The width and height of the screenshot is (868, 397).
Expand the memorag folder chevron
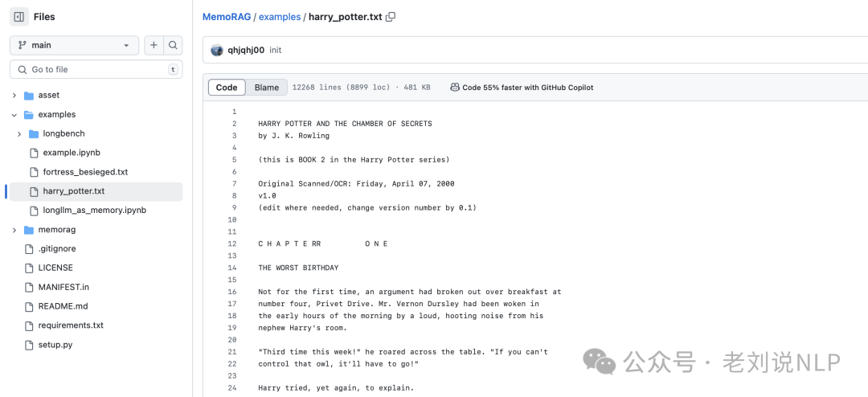click(x=14, y=230)
